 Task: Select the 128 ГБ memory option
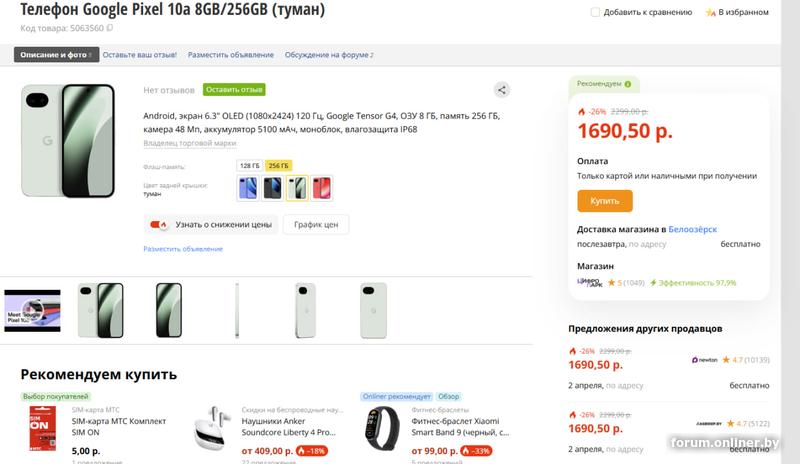tap(248, 165)
